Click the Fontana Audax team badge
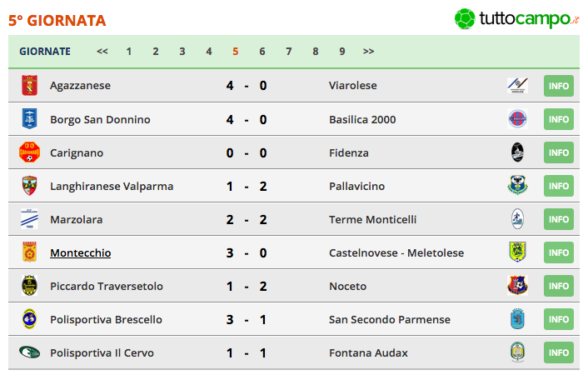This screenshot has width=588, height=385. coord(517,352)
